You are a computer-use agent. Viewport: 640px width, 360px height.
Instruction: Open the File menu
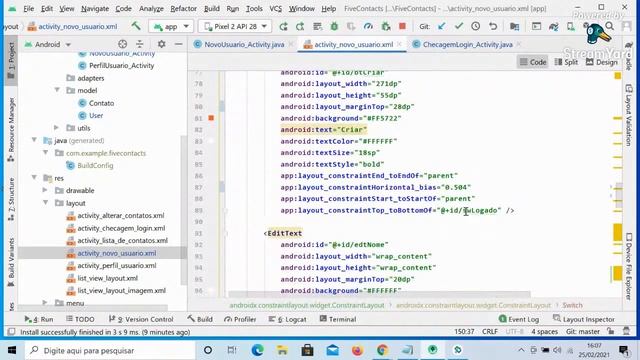click(28, 9)
